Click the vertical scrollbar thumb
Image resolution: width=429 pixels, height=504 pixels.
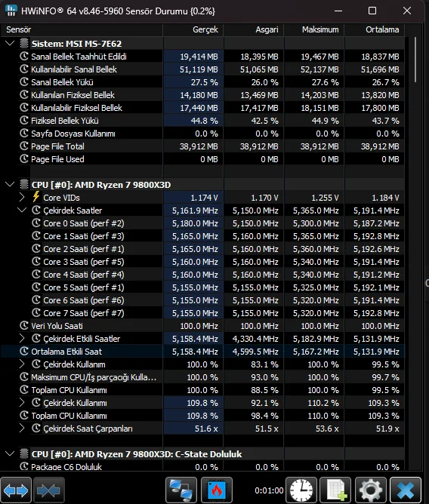point(415,60)
